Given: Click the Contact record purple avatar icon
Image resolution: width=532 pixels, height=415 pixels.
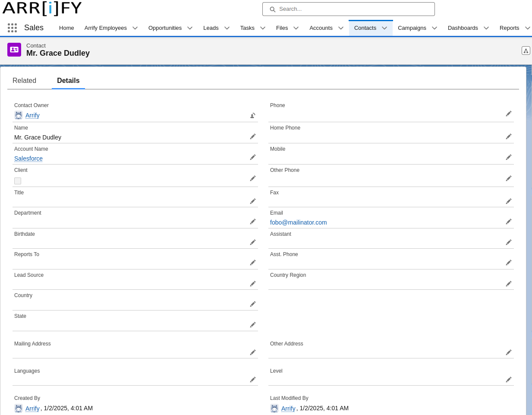Looking at the screenshot, I should (x=14, y=49).
